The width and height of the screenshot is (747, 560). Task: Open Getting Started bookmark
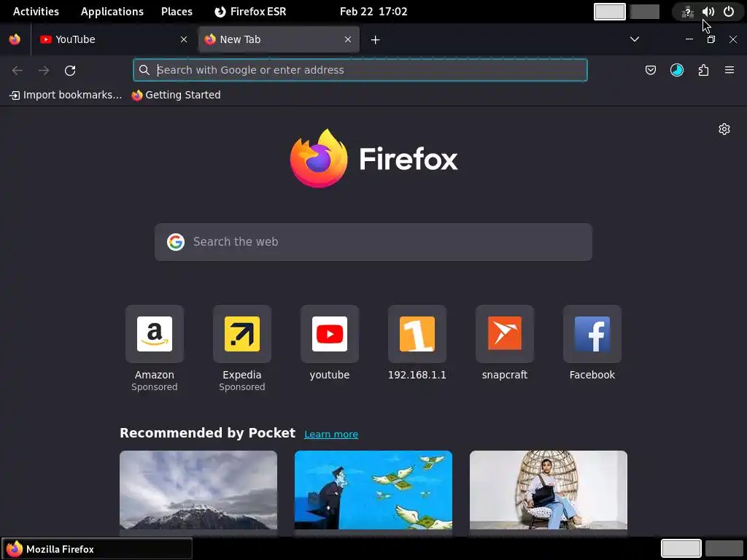coord(177,96)
